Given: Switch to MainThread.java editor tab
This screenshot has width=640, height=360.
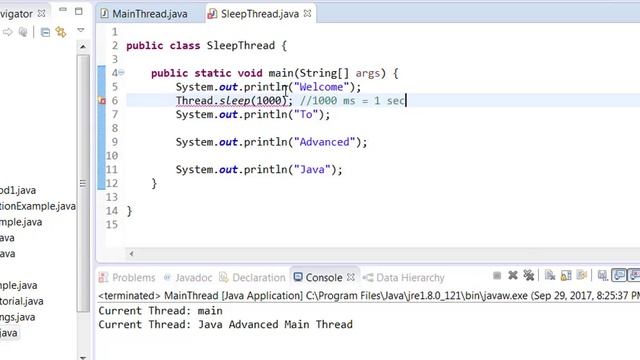Looking at the screenshot, I should click(144, 14).
